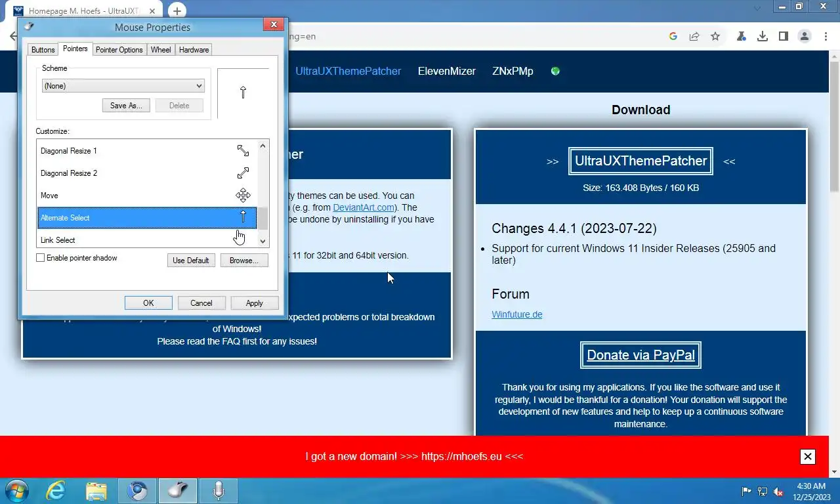Select the Diagonal Resize 1 pointer
Viewport: 840px width, 504px height.
point(147,151)
